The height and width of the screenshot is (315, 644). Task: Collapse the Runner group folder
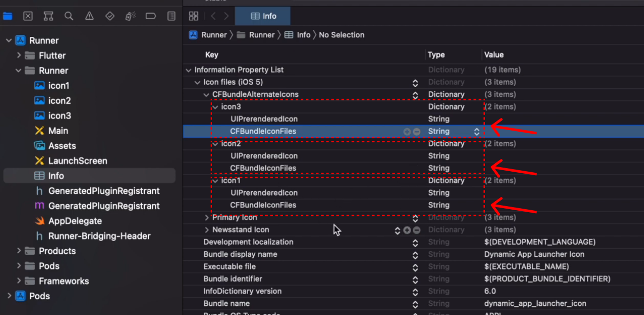(x=19, y=71)
